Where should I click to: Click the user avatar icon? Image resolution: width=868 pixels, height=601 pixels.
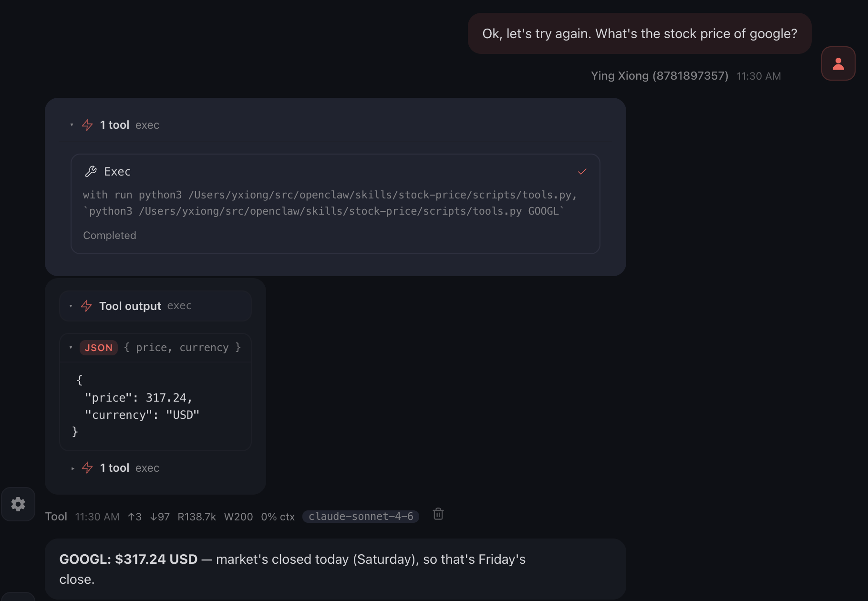coord(838,63)
